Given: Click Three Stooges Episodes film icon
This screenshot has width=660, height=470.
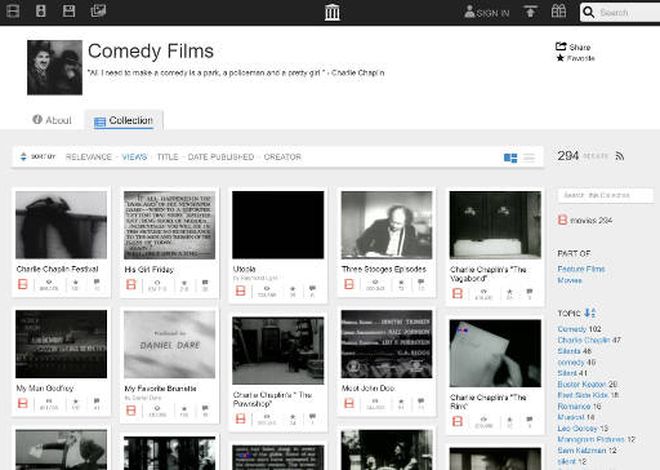Looking at the screenshot, I should click(349, 284).
